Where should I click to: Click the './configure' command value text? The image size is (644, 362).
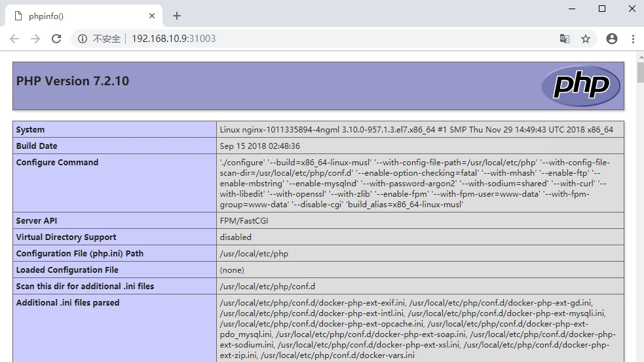tap(415, 183)
